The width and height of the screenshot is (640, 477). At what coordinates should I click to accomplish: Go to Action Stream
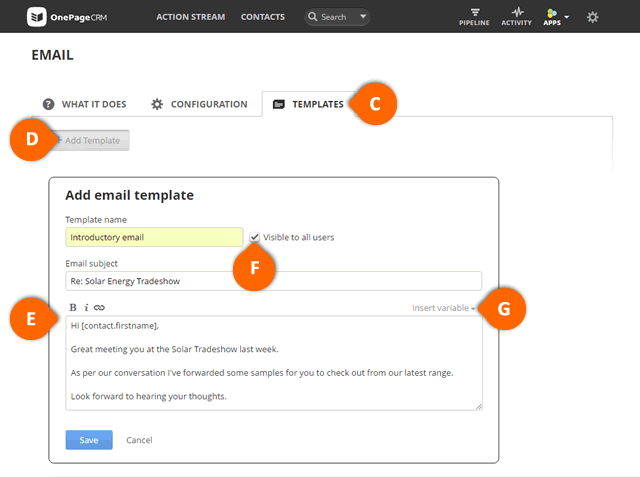[191, 17]
